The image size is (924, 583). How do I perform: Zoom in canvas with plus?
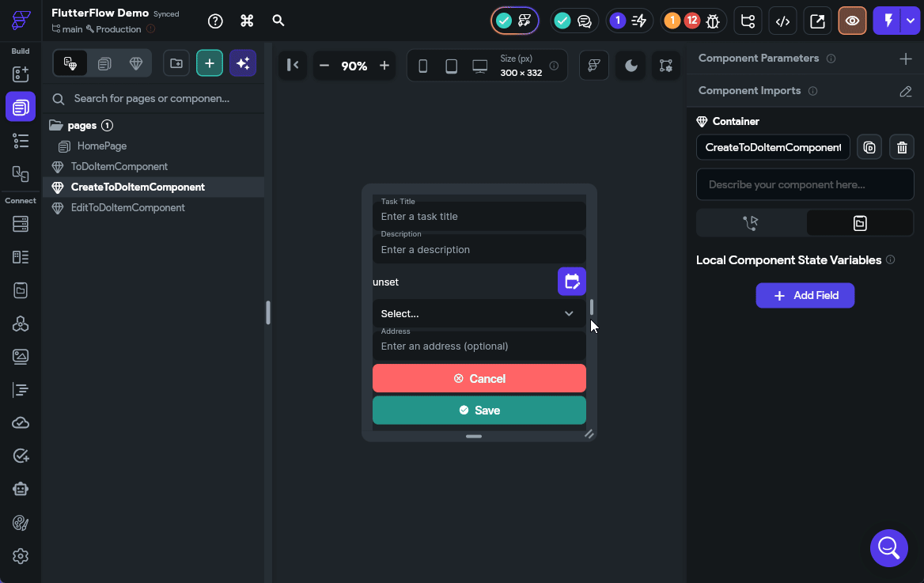384,66
